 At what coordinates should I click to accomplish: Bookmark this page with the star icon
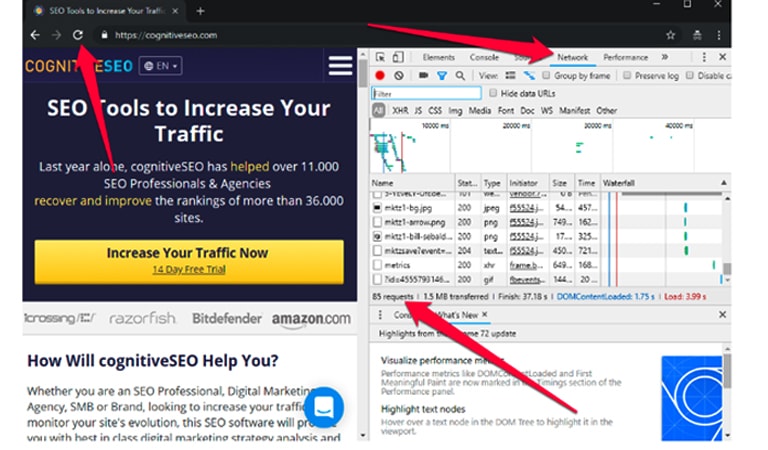click(671, 35)
